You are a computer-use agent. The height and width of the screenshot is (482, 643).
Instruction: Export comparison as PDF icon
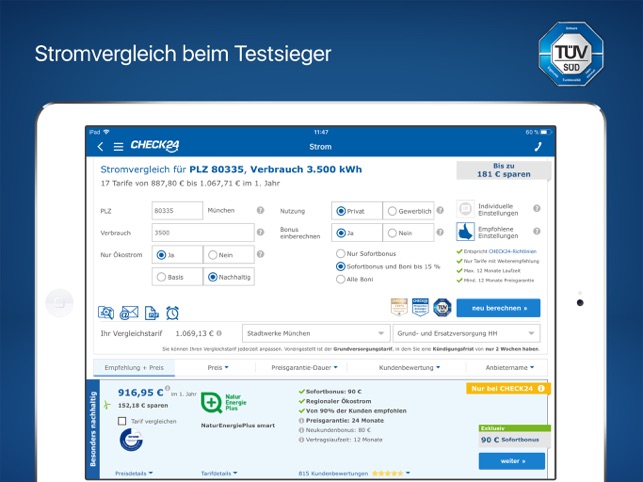click(x=152, y=313)
